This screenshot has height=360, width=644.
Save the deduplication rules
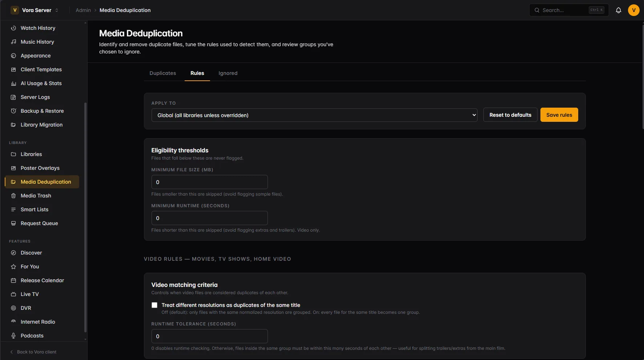tap(559, 115)
